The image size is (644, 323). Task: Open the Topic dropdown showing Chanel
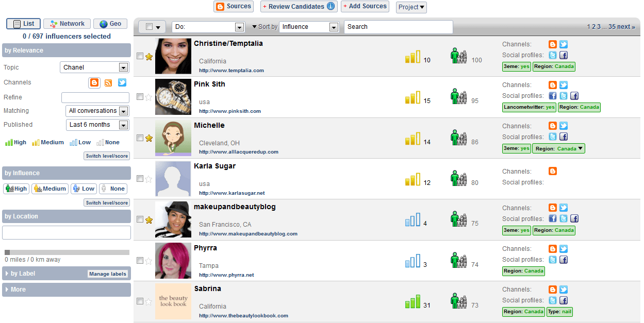[x=94, y=67]
